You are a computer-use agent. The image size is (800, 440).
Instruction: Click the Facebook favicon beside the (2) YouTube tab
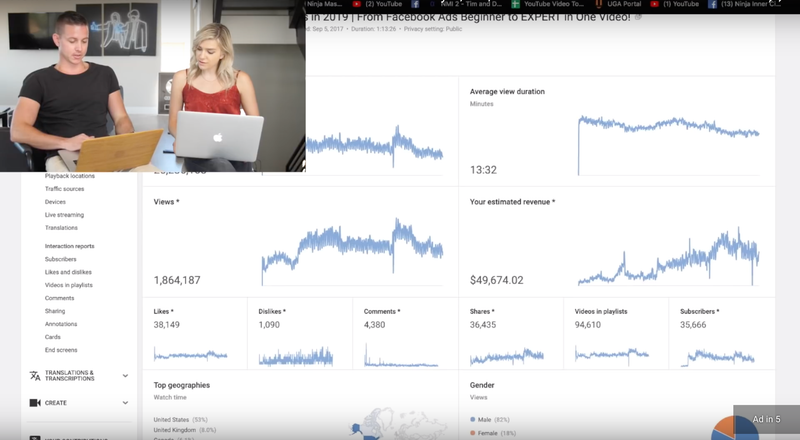[415, 4]
